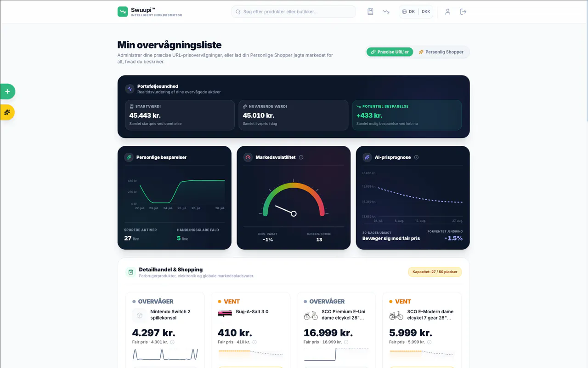Click the Kapacitet: 27 / 50 pladser badge
Screen dimensions: 588x368
pos(435,272)
